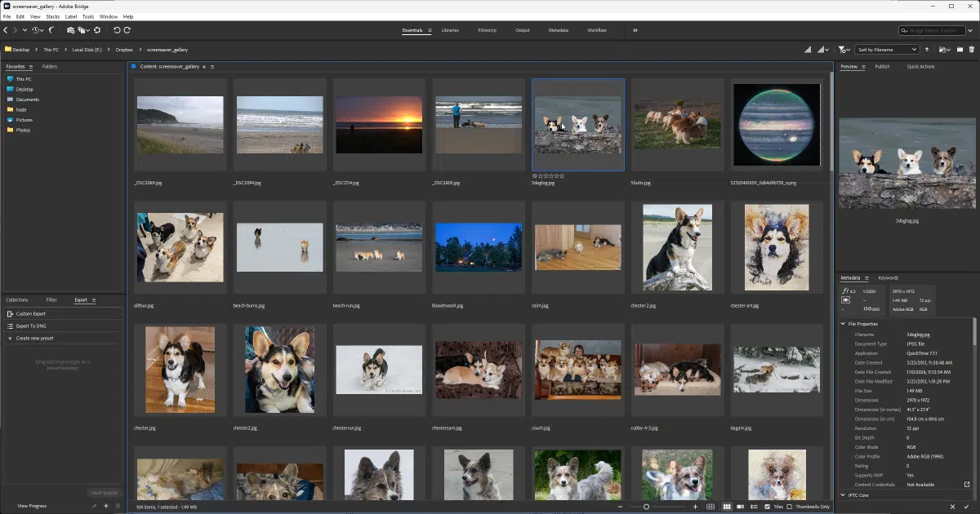This screenshot has height=514, width=980.
Task: Open the Sort by Filename dropdown
Action: [886, 49]
